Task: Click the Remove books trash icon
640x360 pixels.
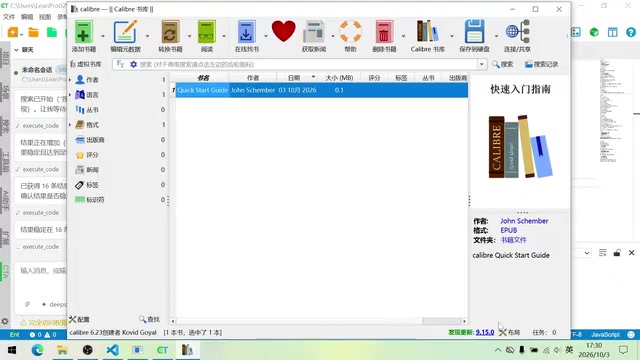Action: pos(384,32)
